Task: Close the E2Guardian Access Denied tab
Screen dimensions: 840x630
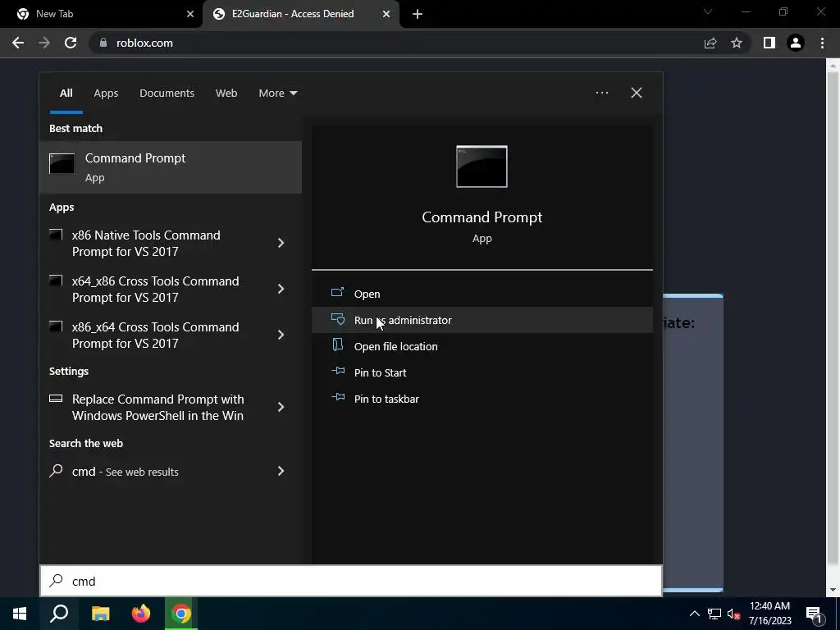Action: coord(386,14)
